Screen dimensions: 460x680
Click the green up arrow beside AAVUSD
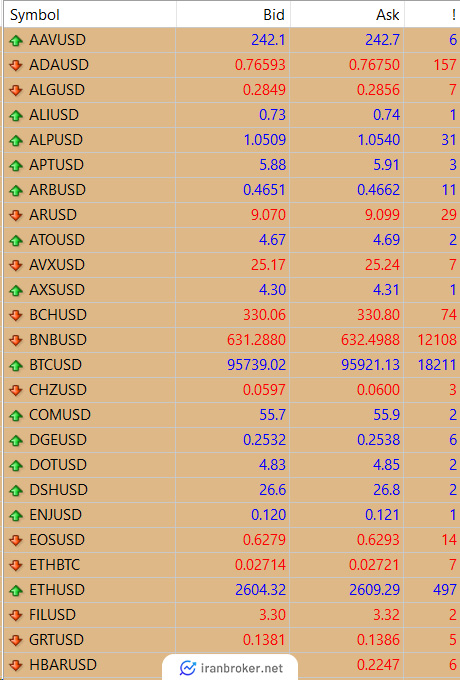pyautogui.click(x=16, y=41)
